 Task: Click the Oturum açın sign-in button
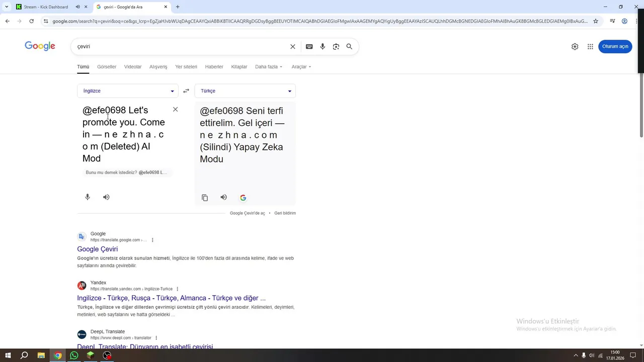615,46
